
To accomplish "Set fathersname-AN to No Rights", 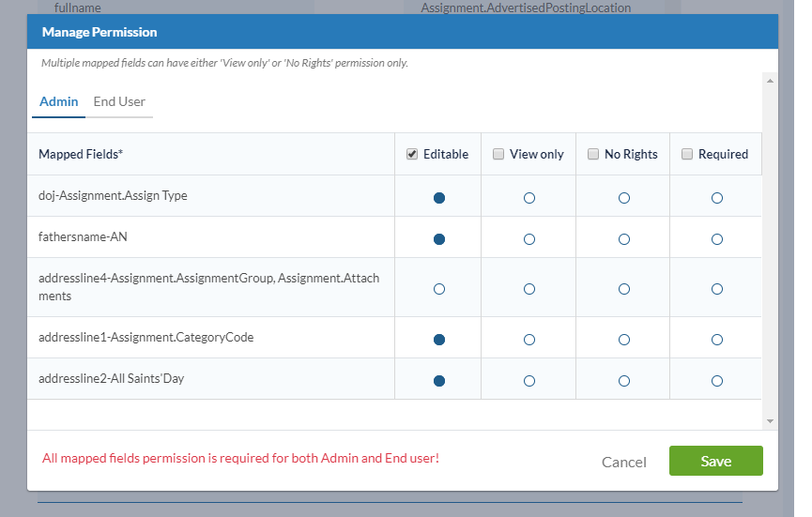I will pos(624,239).
